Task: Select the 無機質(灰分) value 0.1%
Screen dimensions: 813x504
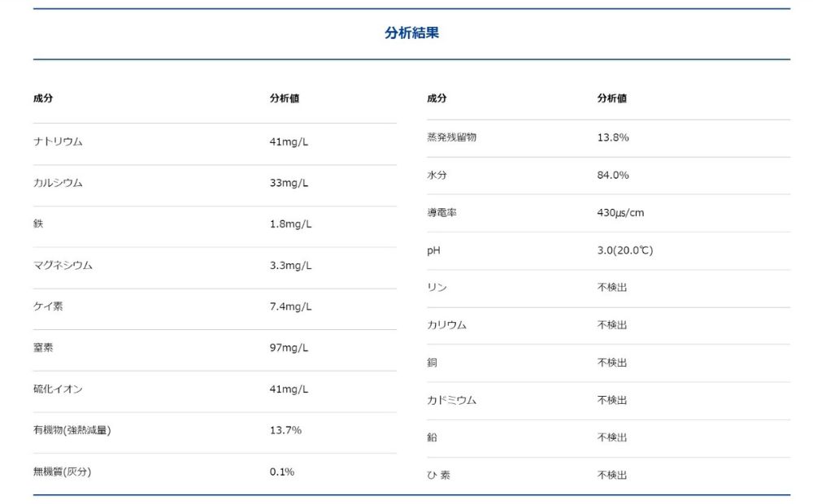Action: (x=281, y=471)
